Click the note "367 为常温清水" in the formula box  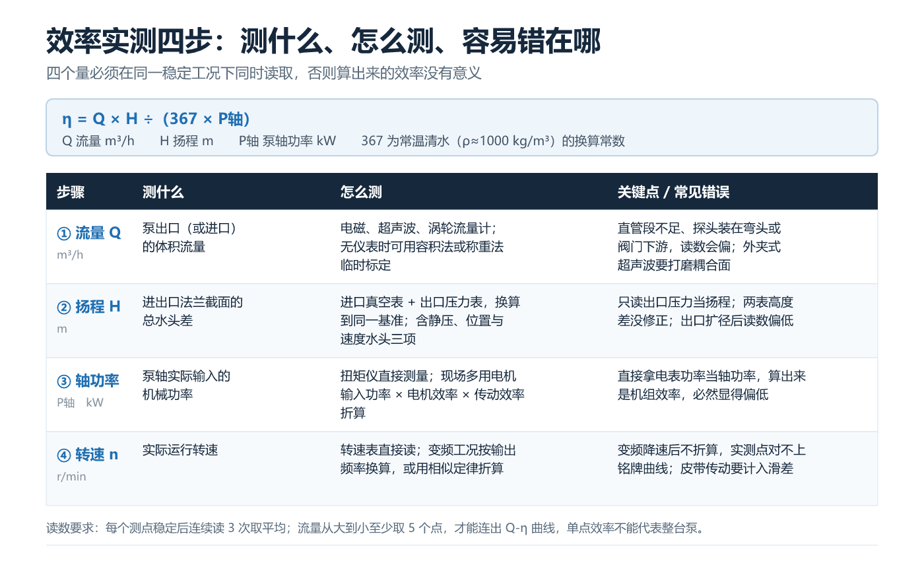coord(493,141)
